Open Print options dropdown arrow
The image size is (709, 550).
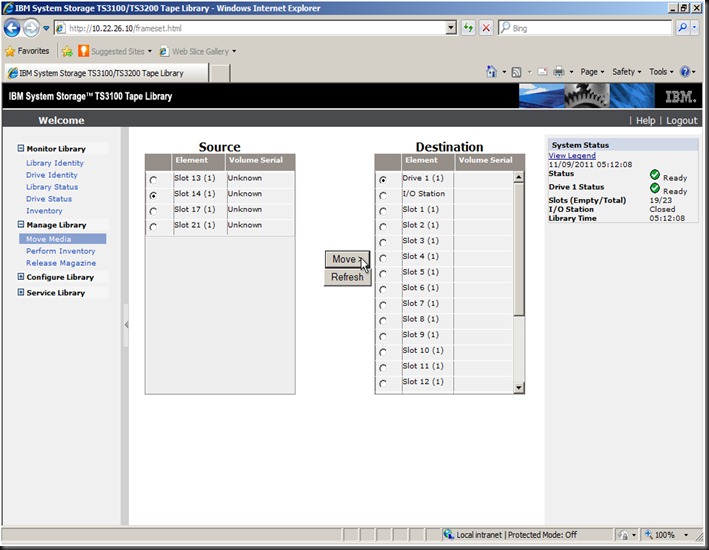(571, 72)
